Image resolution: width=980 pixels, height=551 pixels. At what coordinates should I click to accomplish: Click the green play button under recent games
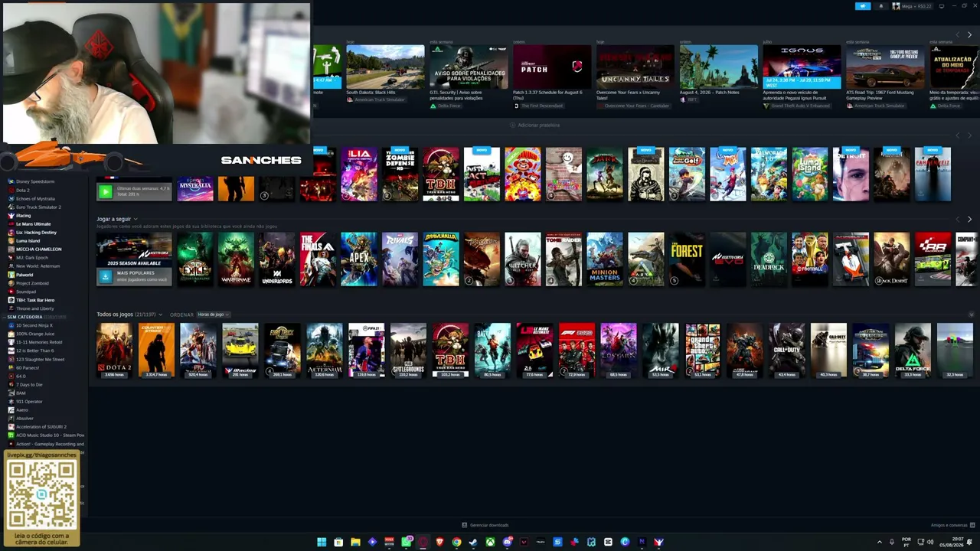point(105,192)
